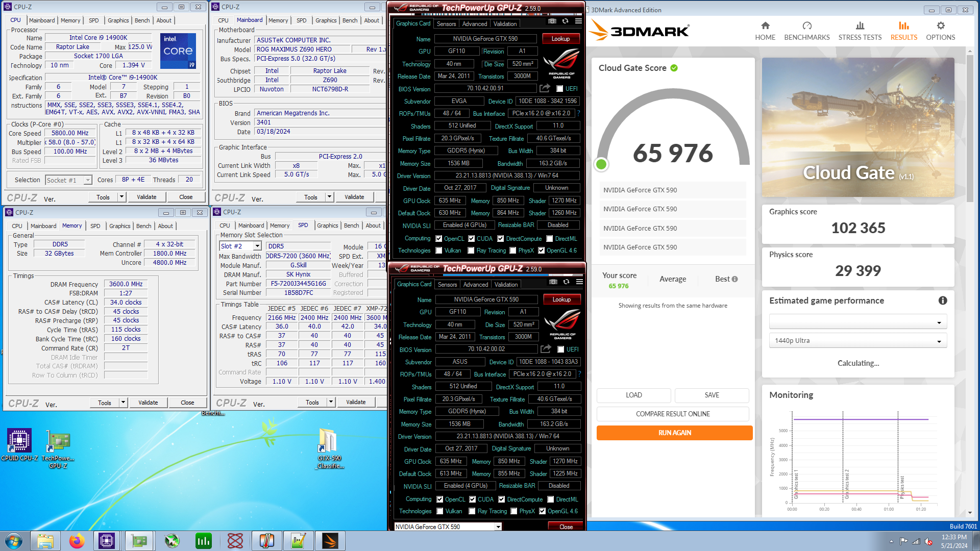The width and height of the screenshot is (980, 551).
Task: Click Lookup button in upper GPU-Z
Action: (x=560, y=39)
